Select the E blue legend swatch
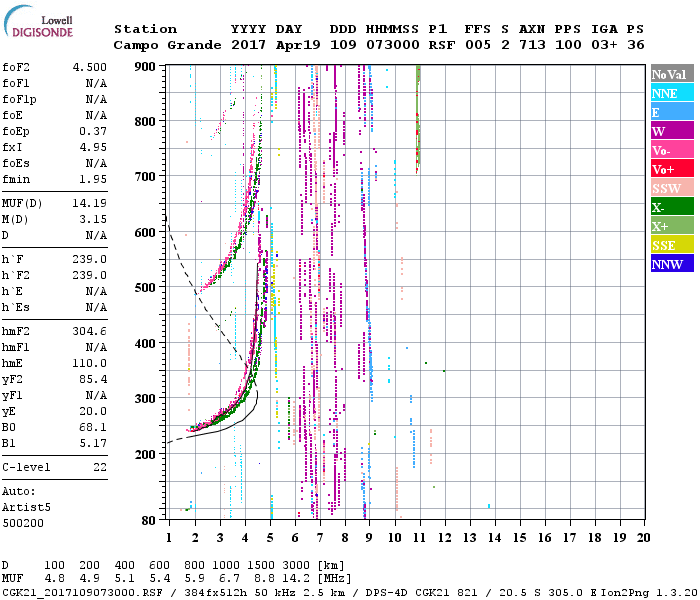The image size is (700, 600). 672,112
